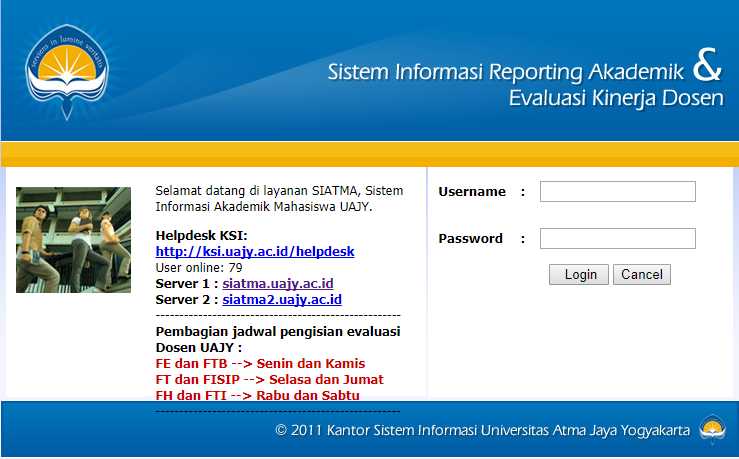The width and height of the screenshot is (739, 459).
Task: Click the 'FT dan FISIP' schedule line
Action: pyautogui.click(x=269, y=380)
